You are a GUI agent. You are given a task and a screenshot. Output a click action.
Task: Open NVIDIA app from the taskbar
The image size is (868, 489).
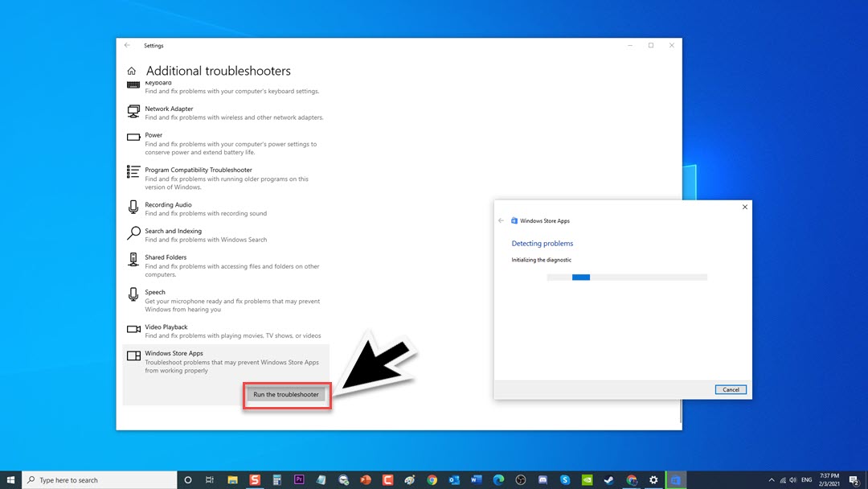[x=587, y=480]
